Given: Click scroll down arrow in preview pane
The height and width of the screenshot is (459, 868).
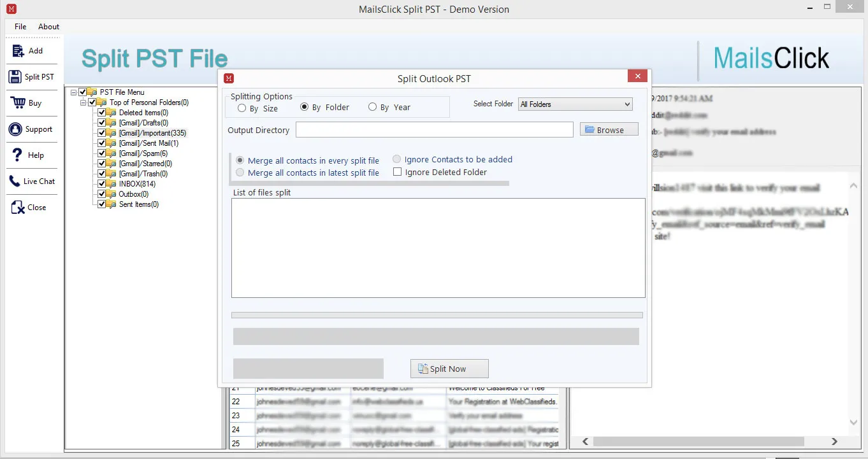Looking at the screenshot, I should (x=854, y=422).
